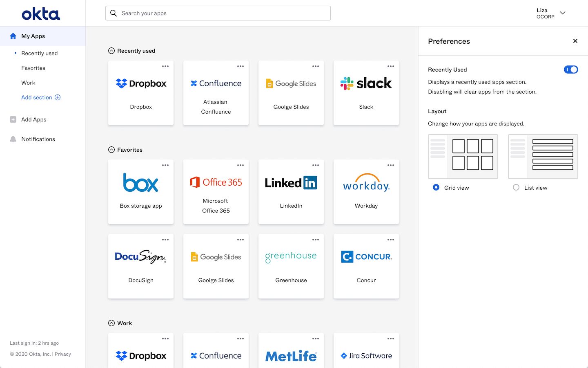Close the Preferences panel
This screenshot has width=588, height=368.
point(575,41)
